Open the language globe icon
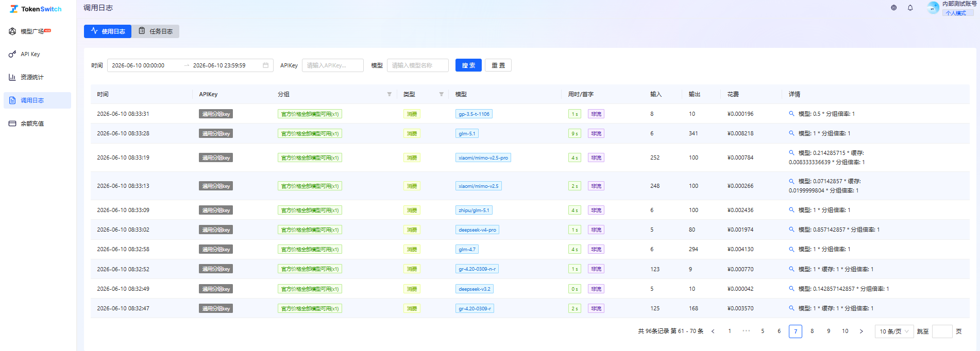This screenshot has height=351, width=980. coord(894,8)
